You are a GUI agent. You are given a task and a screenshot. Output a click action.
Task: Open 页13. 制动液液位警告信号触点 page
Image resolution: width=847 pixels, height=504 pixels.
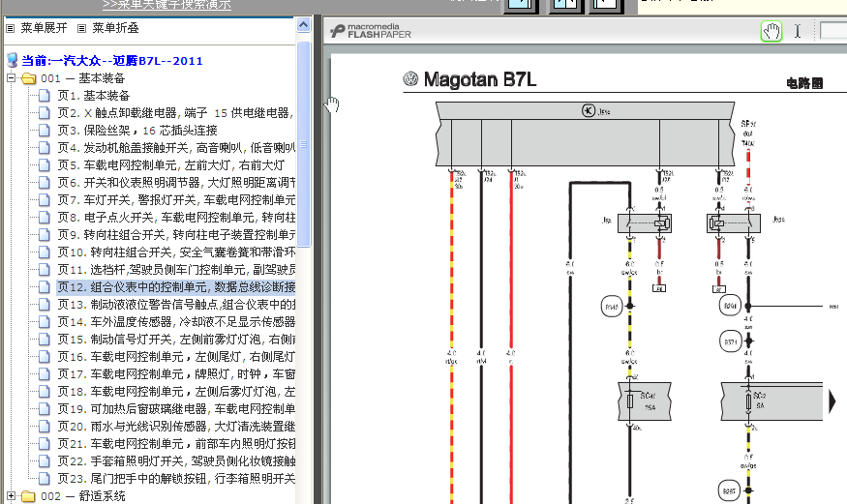[x=176, y=305]
